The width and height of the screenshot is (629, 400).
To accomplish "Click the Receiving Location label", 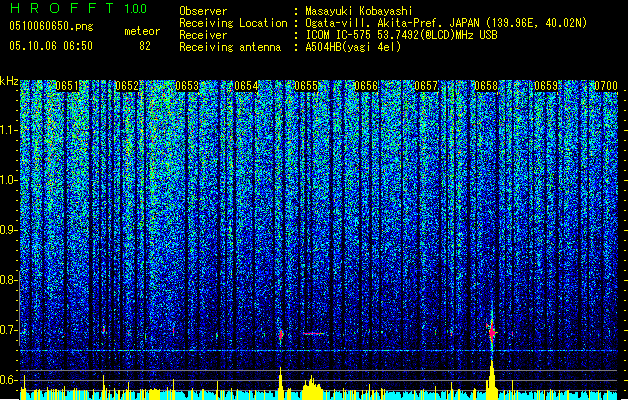I will pyautogui.click(x=233, y=23).
